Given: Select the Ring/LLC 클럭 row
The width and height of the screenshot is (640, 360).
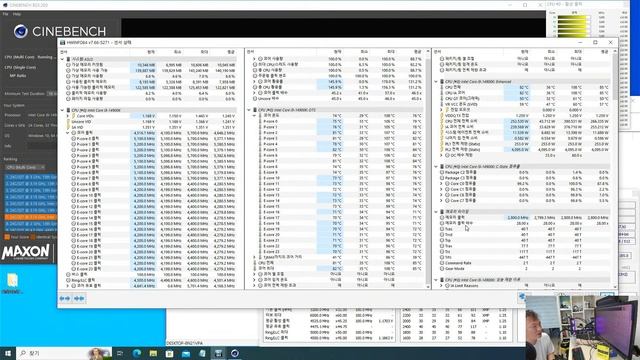Looking at the screenshot, I should pyautogui.click(x=151, y=280).
